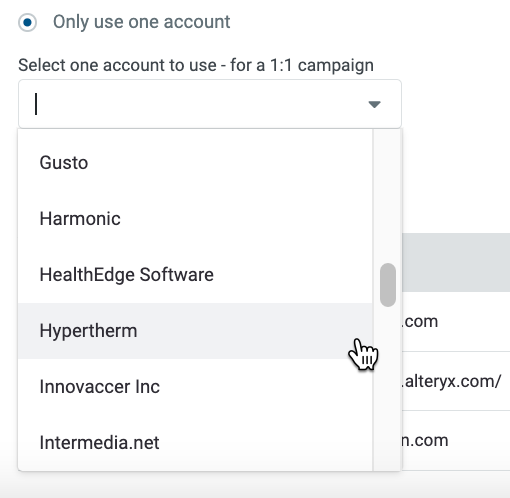510x498 pixels.
Task: Click the dropdown arrow in the account selector
Action: [x=374, y=104]
